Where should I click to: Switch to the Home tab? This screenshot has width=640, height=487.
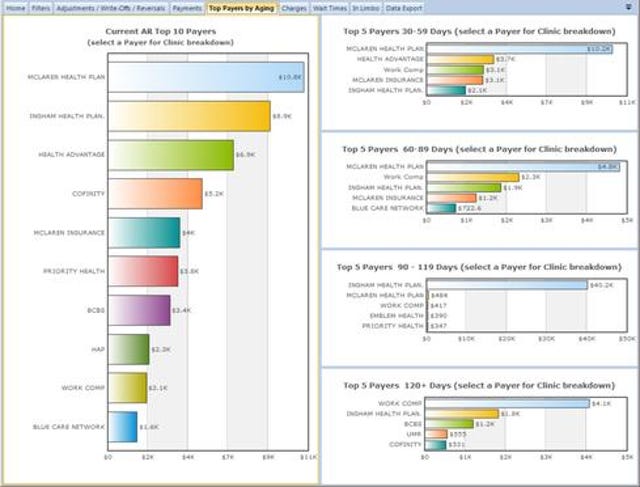click(x=15, y=8)
